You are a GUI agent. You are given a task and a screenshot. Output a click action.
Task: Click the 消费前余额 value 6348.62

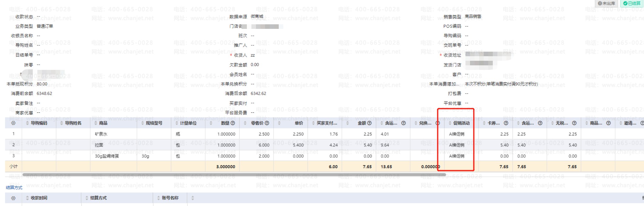click(44, 94)
